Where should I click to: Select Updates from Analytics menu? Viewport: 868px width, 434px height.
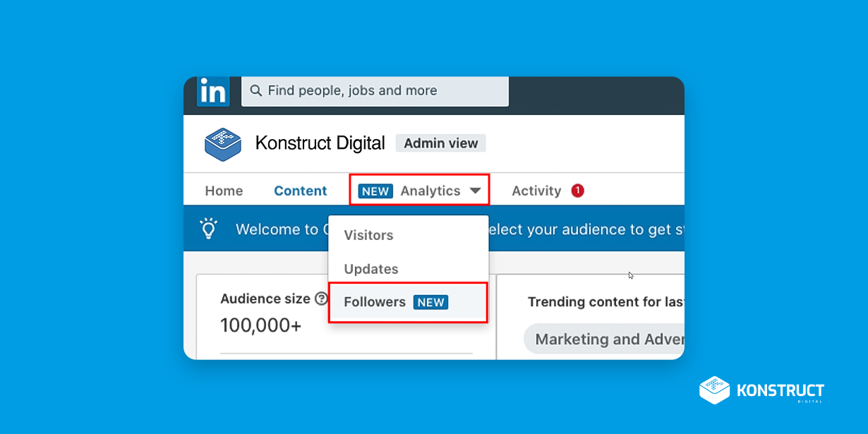[x=409, y=269]
